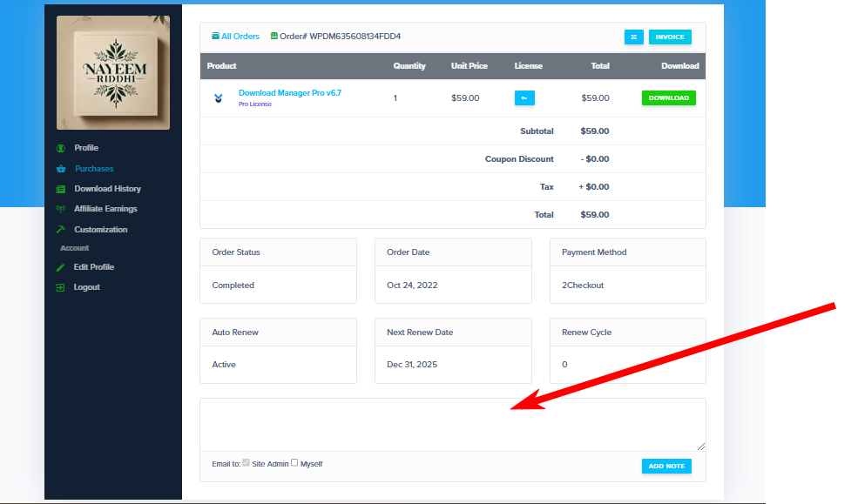Viewport: 858px width, 504px height.
Task: Open the Purchases menu item
Action: 94,169
